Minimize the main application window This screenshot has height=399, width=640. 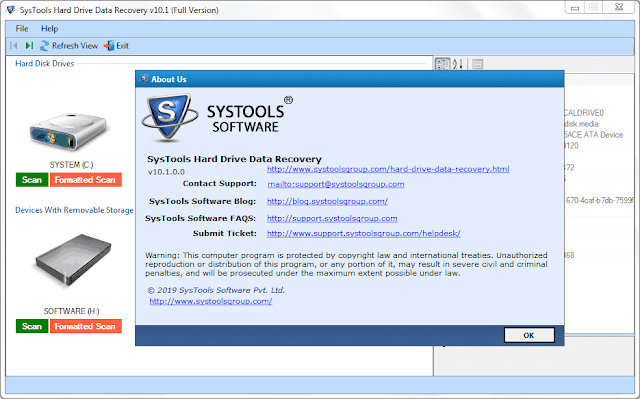[575, 7]
